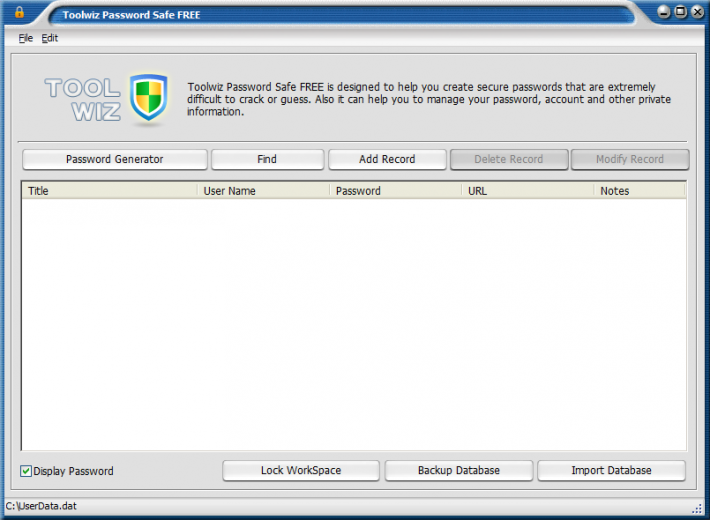Add a new record
This screenshot has height=520, width=710.
tap(387, 159)
